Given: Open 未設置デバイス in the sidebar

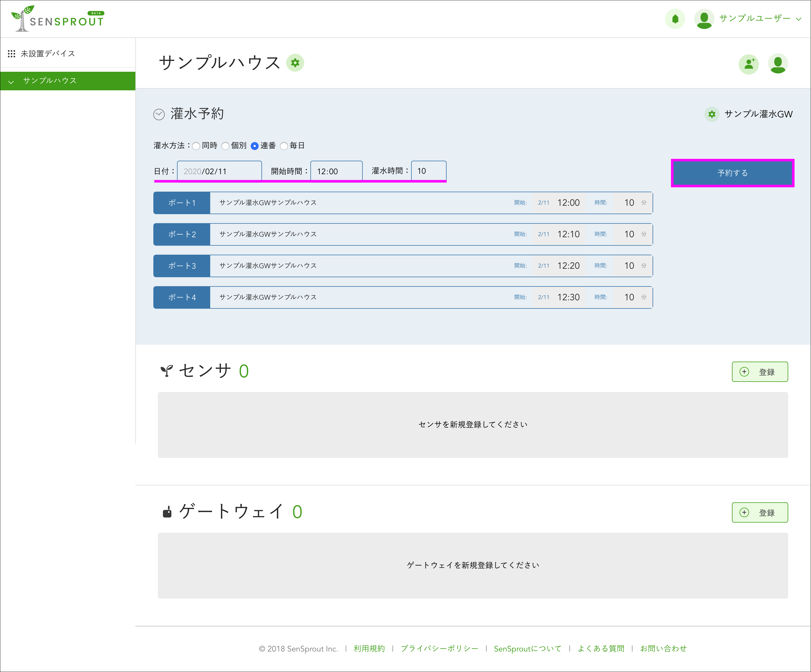Looking at the screenshot, I should [x=48, y=54].
